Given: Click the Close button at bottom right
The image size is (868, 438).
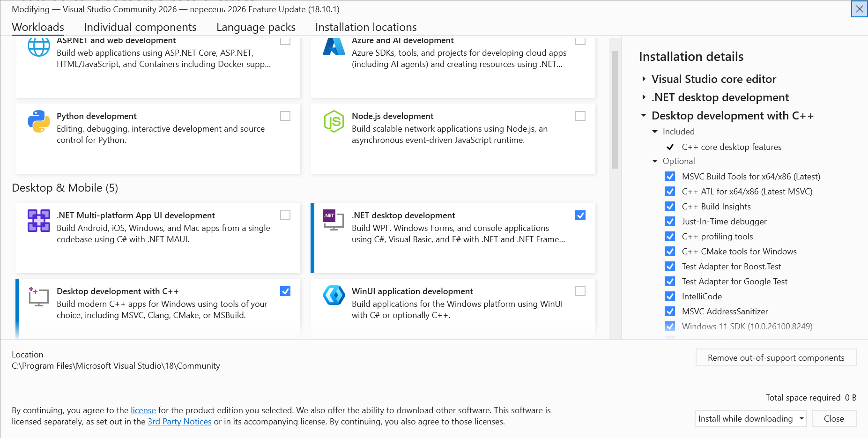Looking at the screenshot, I should [834, 418].
